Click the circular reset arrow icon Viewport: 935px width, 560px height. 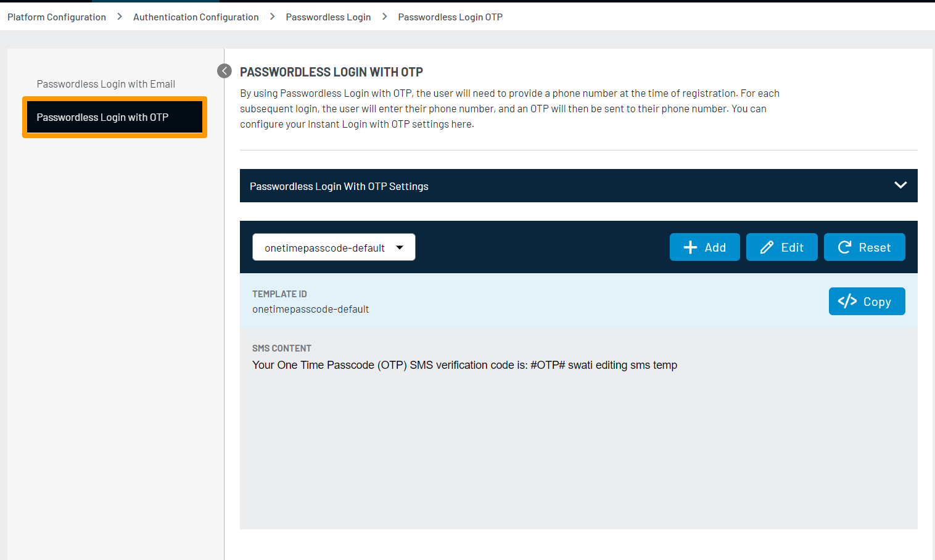[x=845, y=247]
